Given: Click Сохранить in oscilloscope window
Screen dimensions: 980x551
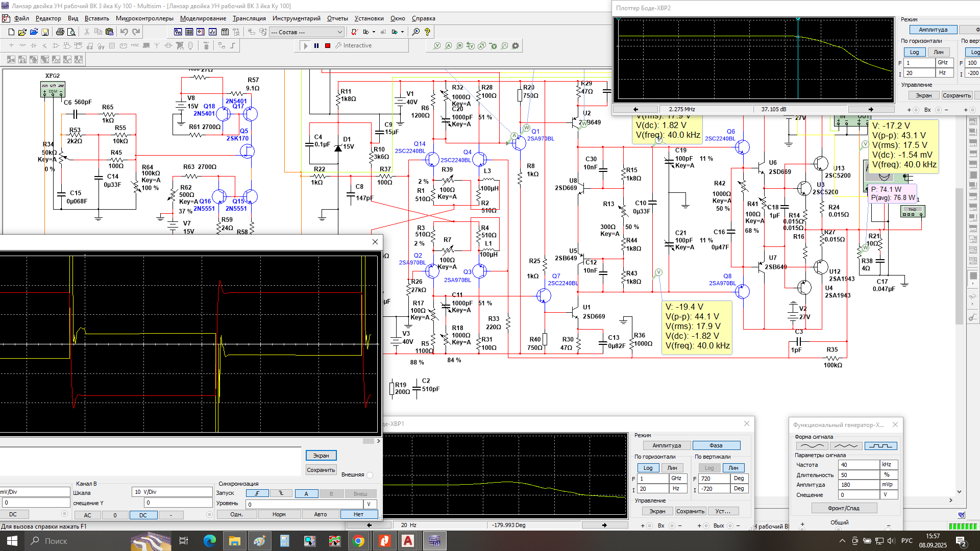Looking at the screenshot, I should click(x=321, y=470).
